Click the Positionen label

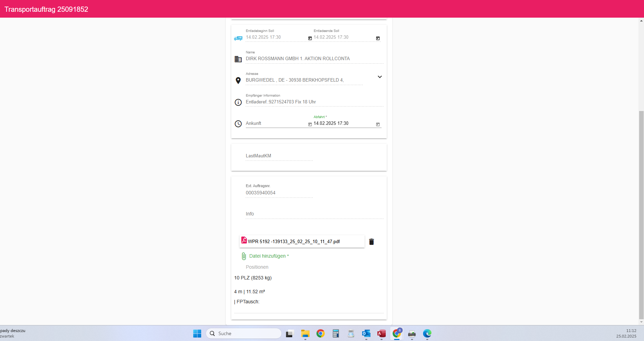257,267
